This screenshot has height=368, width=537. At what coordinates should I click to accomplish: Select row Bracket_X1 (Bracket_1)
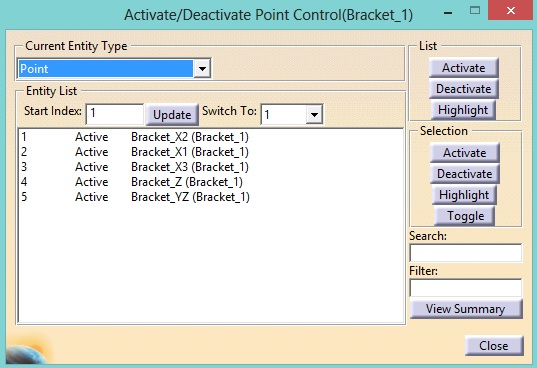211,152
